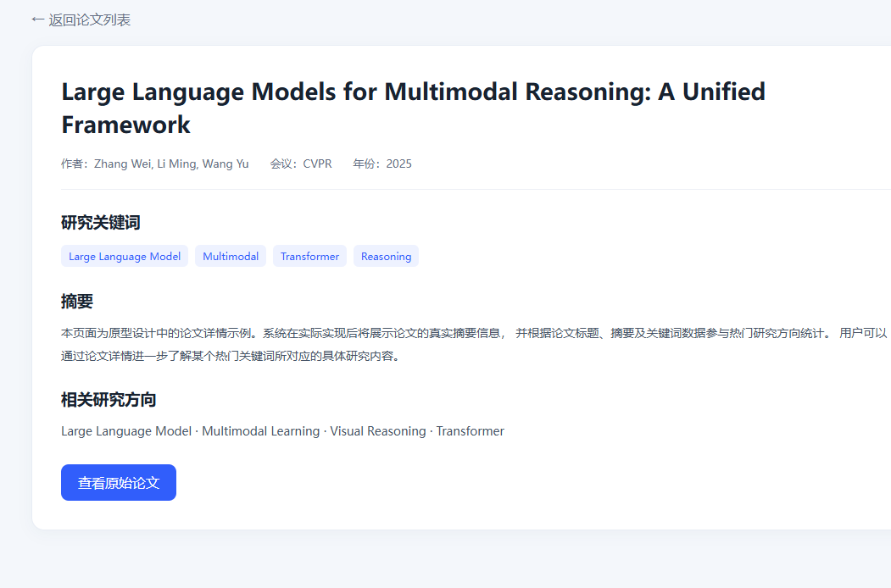
Task: Click the related directions line with Visual Reasoning
Action: tap(282, 431)
